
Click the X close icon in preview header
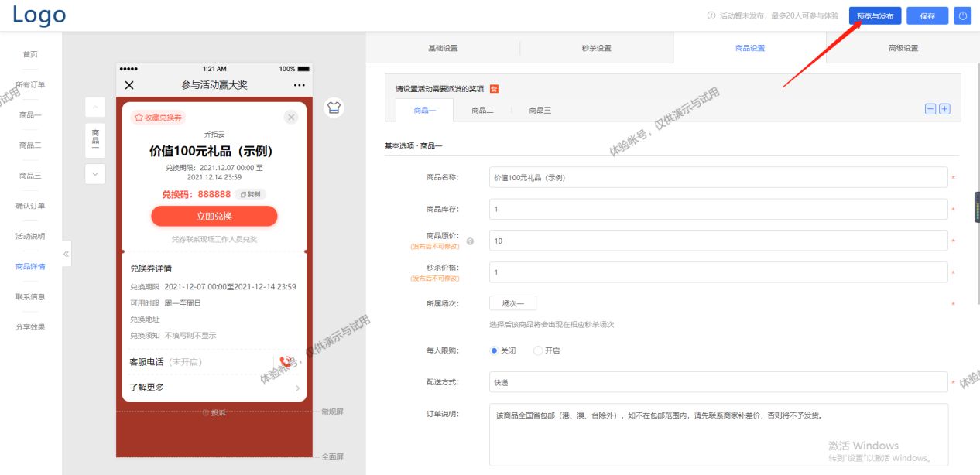point(129,85)
